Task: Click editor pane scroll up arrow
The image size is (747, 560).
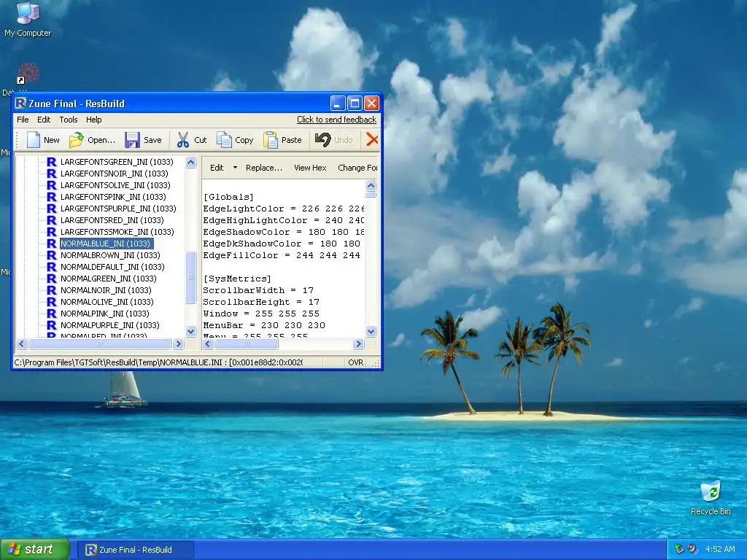Action: 371,186
